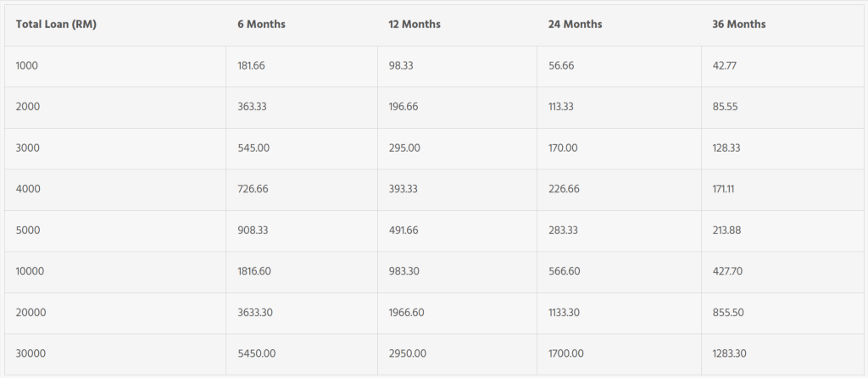The image size is (868, 378).
Task: Click the 170.00 cell under 24 Months
Action: coord(563,148)
